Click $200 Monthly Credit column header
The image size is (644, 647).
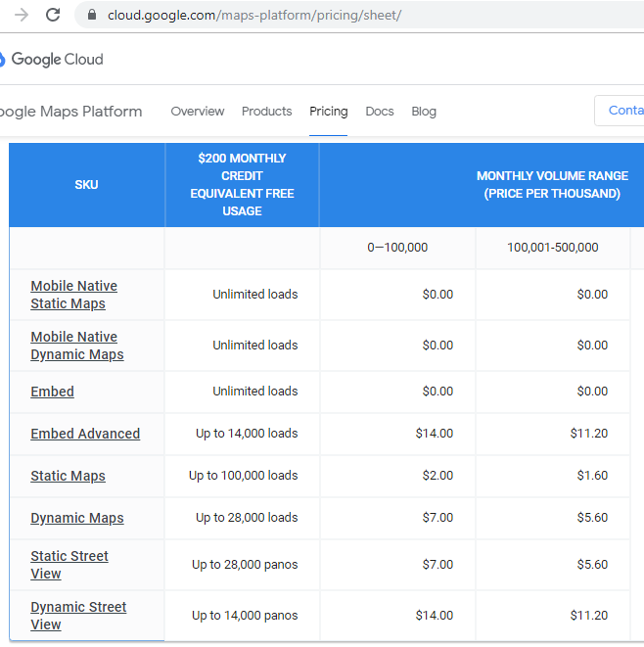tap(242, 184)
